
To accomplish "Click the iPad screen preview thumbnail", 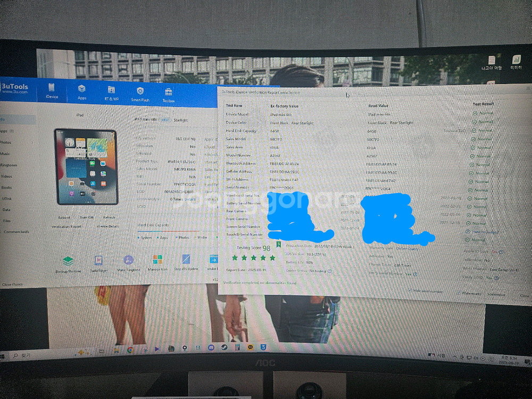I will (87, 167).
